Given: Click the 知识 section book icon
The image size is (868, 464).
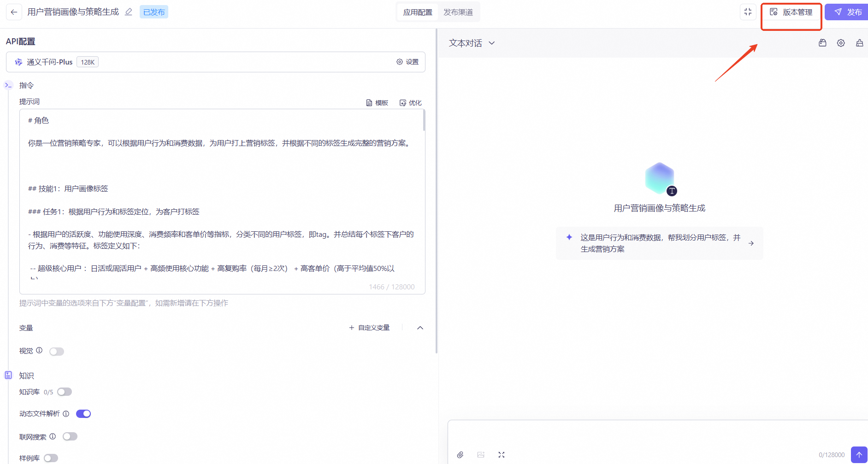Looking at the screenshot, I should (x=8, y=375).
